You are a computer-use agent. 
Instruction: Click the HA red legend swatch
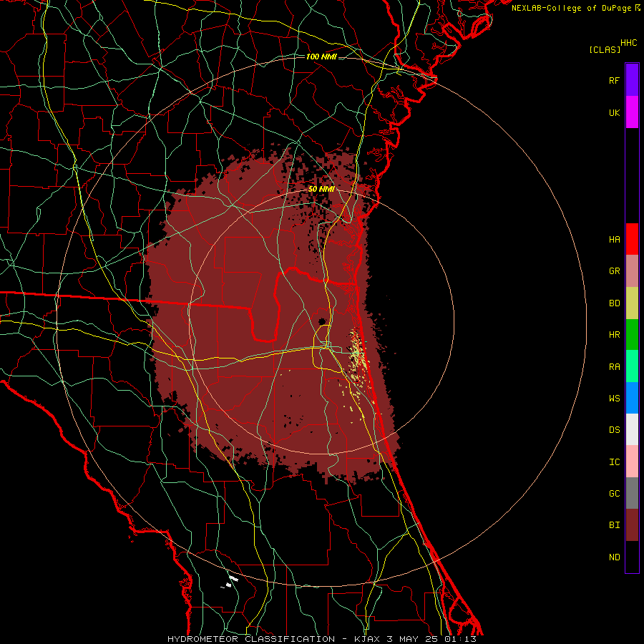click(x=632, y=239)
